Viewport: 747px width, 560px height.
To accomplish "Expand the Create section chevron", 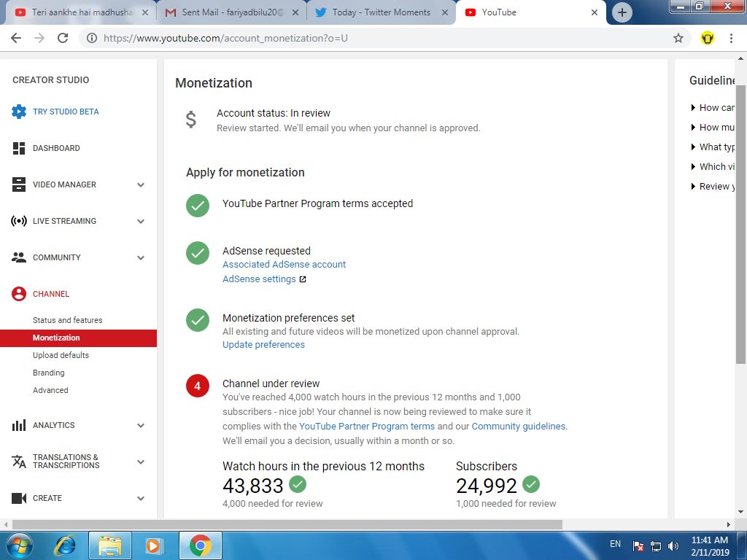I will click(141, 499).
